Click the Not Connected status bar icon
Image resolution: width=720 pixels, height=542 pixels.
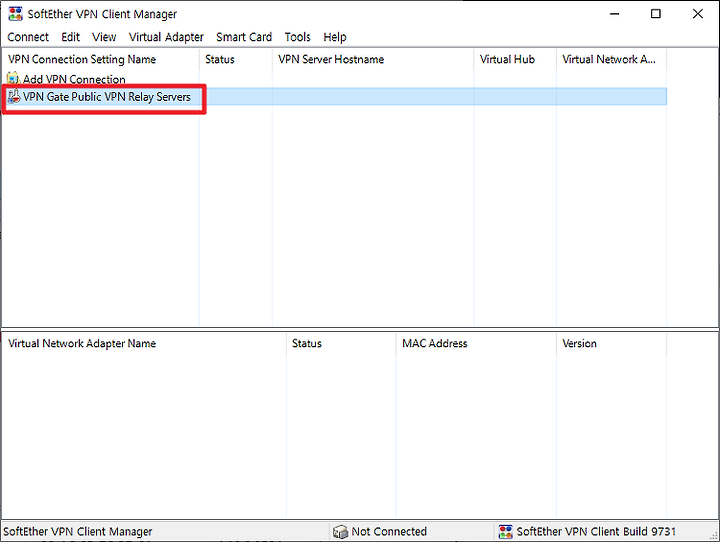340,531
